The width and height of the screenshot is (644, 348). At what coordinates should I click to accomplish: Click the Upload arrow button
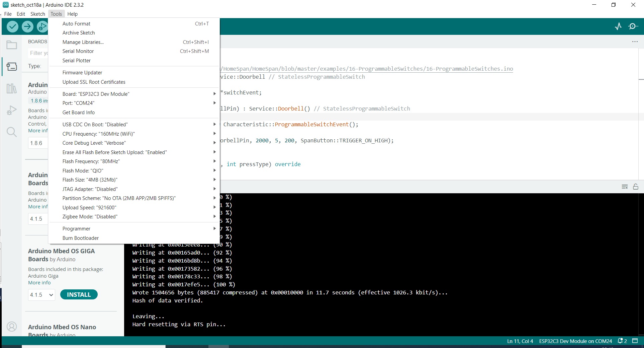(27, 26)
